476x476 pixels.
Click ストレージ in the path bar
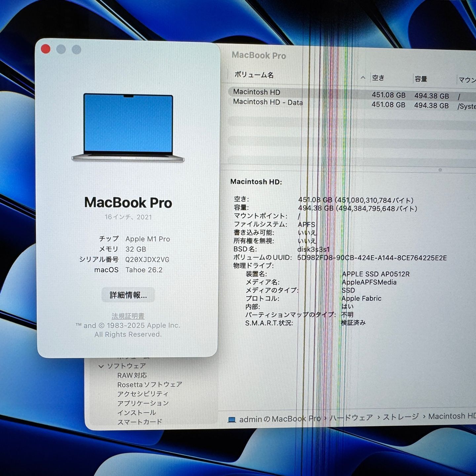pos(401,417)
